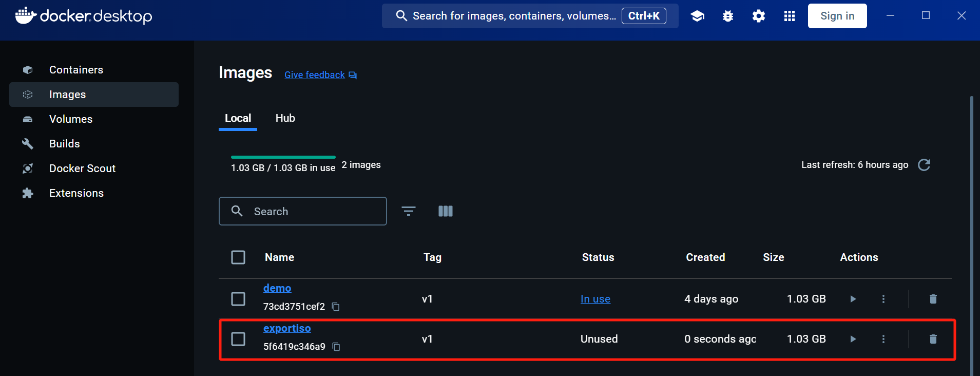Open more actions menu for exportiso
Image resolution: width=980 pixels, height=376 pixels.
pos(883,339)
